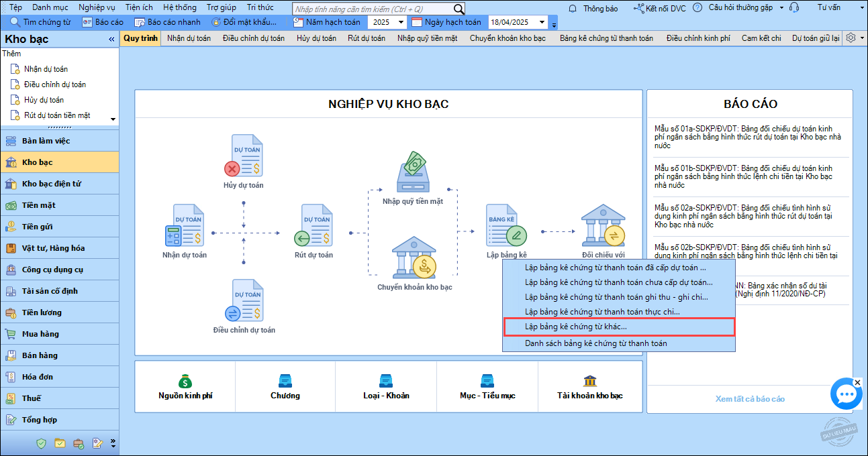Select Lập bảng kê thanh toán thực chi entry
This screenshot has height=456, width=868.
pyautogui.click(x=619, y=312)
